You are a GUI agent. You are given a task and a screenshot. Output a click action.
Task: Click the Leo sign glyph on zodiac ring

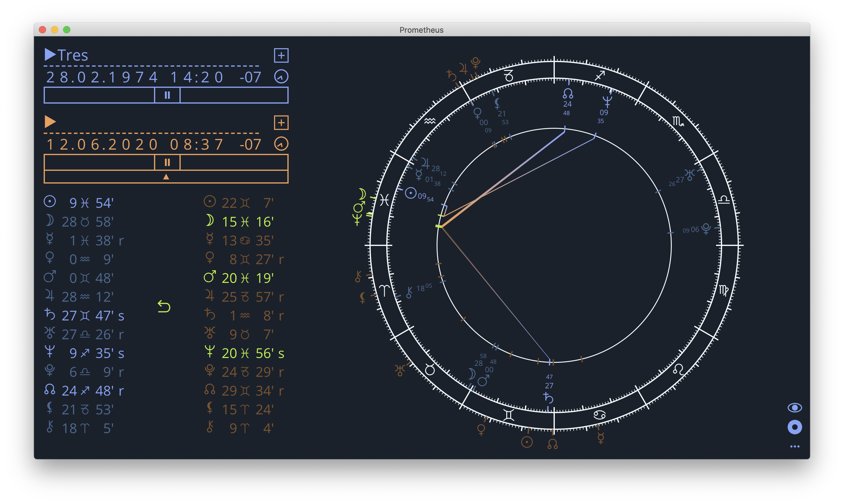(678, 369)
